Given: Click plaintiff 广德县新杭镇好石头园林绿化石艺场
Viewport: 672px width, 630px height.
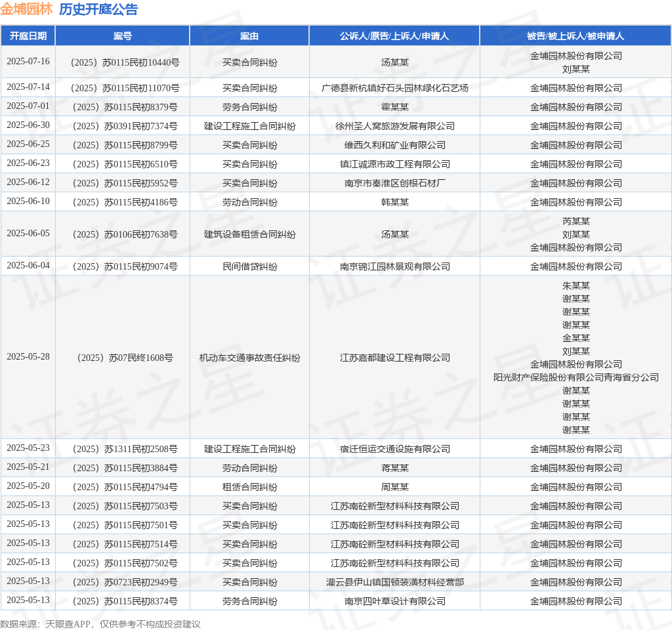Looking at the screenshot, I should (x=394, y=89).
